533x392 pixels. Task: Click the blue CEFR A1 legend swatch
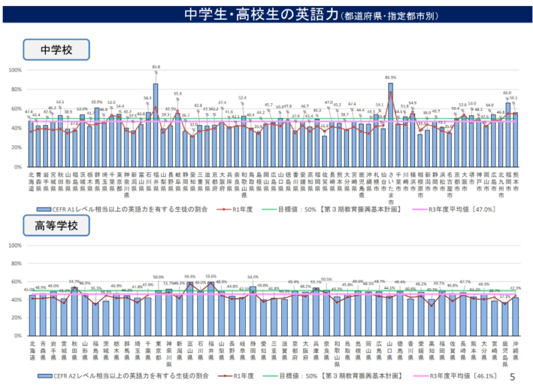tap(44, 208)
